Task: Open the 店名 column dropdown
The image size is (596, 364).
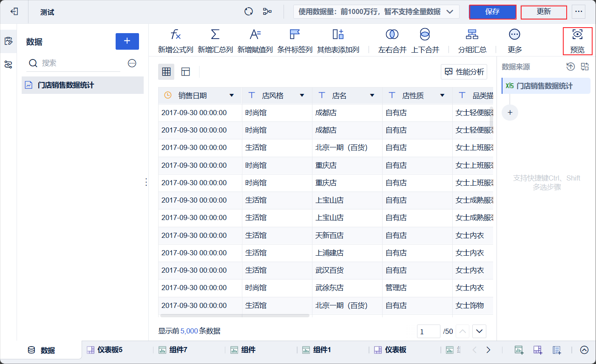Action: (372, 96)
